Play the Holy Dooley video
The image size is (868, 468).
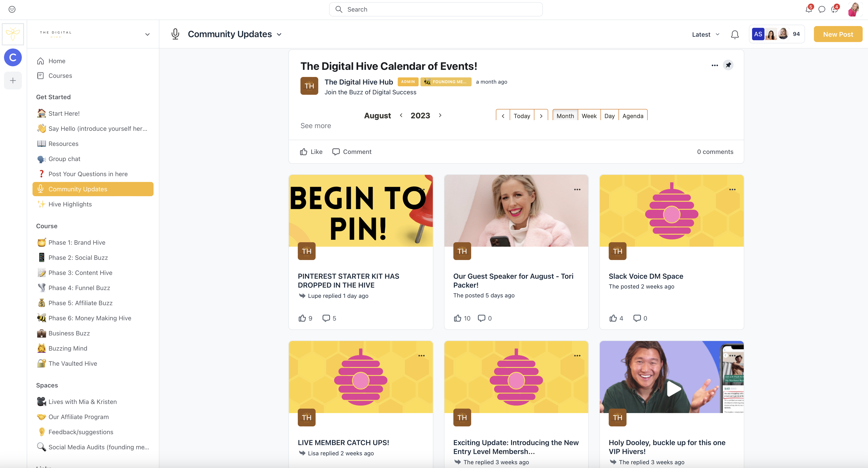click(x=673, y=389)
